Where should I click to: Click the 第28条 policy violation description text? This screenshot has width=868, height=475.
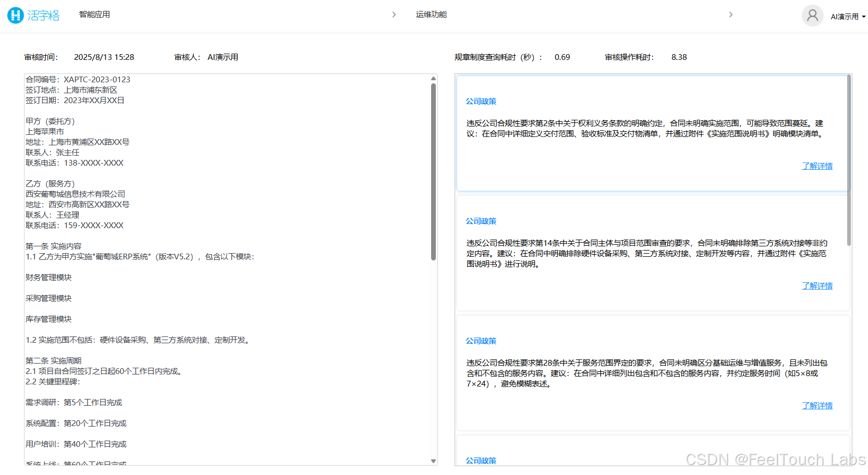647,373
